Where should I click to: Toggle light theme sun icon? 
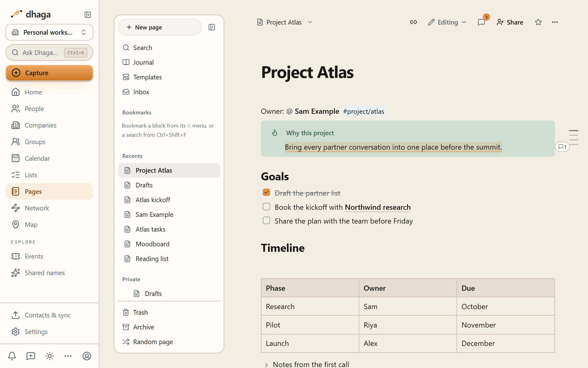(x=50, y=356)
